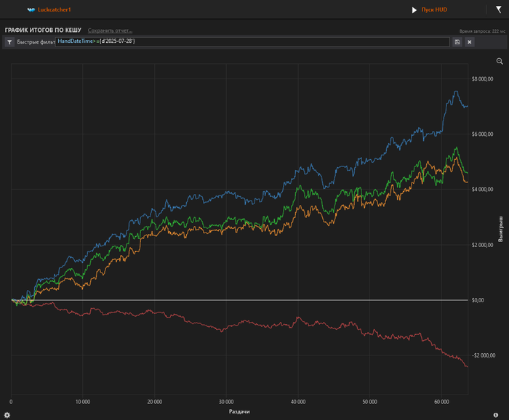This screenshot has width=509, height=420.
Task: Save the filter with the floppy icon
Action: point(457,42)
